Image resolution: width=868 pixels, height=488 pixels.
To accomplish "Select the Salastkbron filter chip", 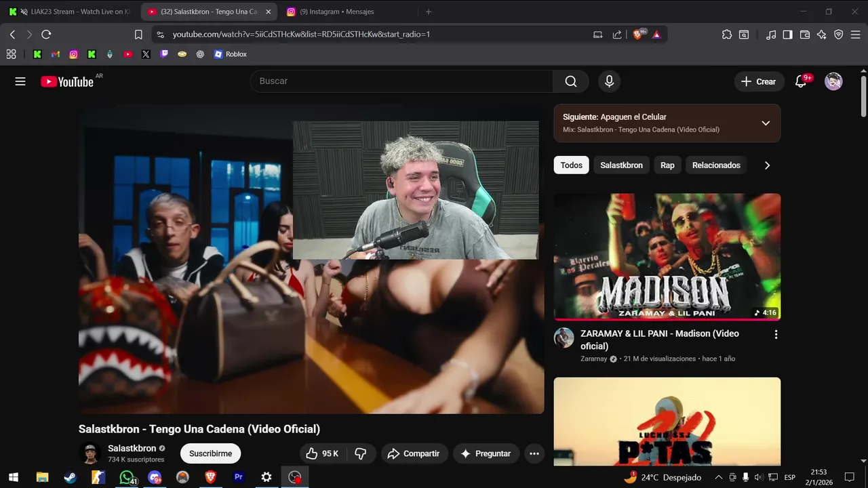I will 621,165.
